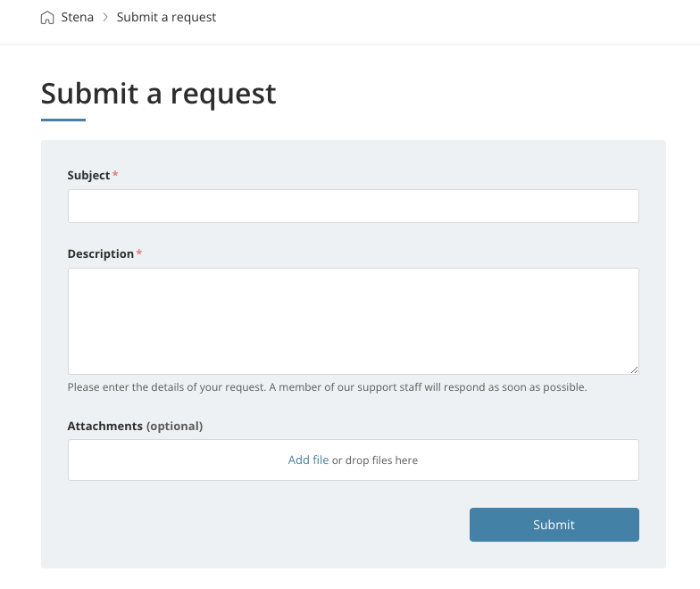Click the Description field label
Viewport: 700px width, 589px height.
point(100,254)
